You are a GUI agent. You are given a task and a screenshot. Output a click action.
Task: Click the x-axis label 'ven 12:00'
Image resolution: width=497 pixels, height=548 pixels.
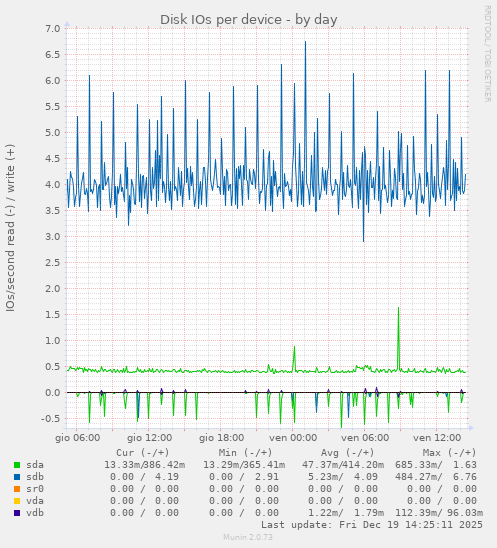pos(437,438)
